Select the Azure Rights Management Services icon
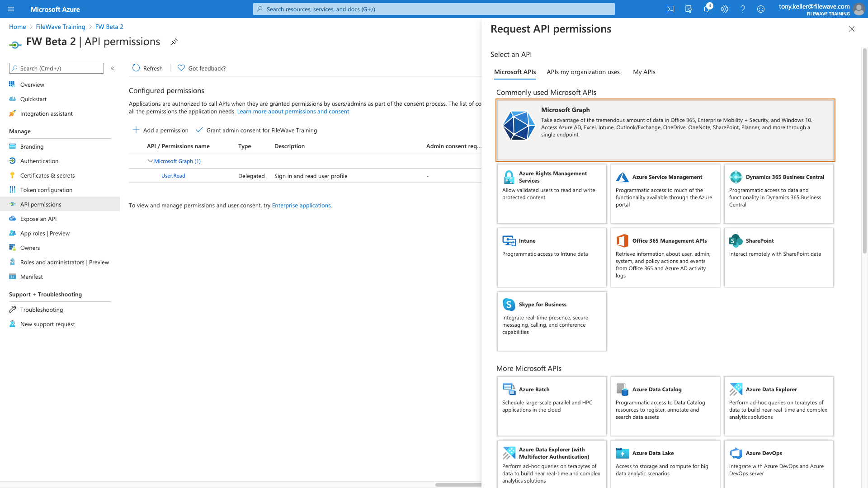The image size is (868, 488). pyautogui.click(x=509, y=177)
